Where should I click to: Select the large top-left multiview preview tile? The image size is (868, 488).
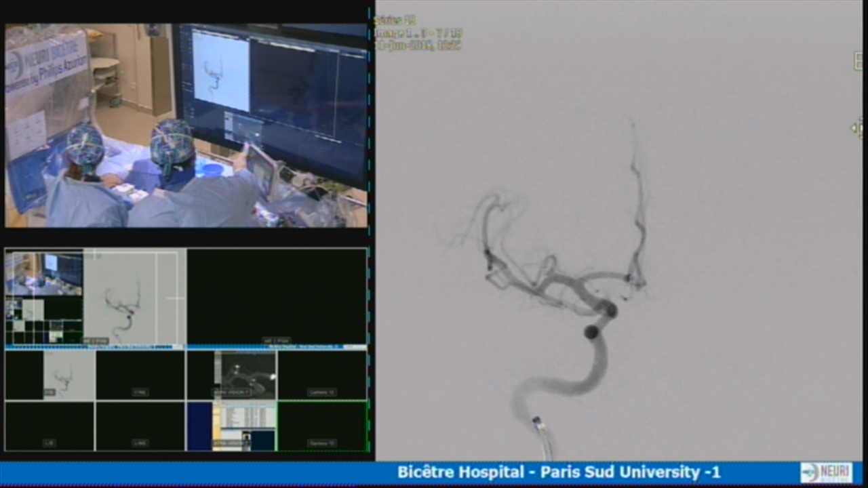coord(95,297)
